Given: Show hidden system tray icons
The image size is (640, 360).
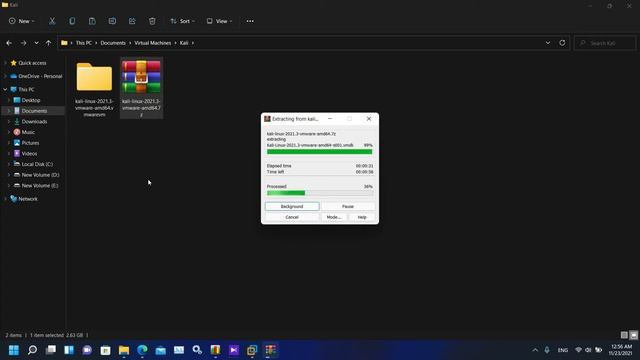Looking at the screenshot, I should 535,350.
